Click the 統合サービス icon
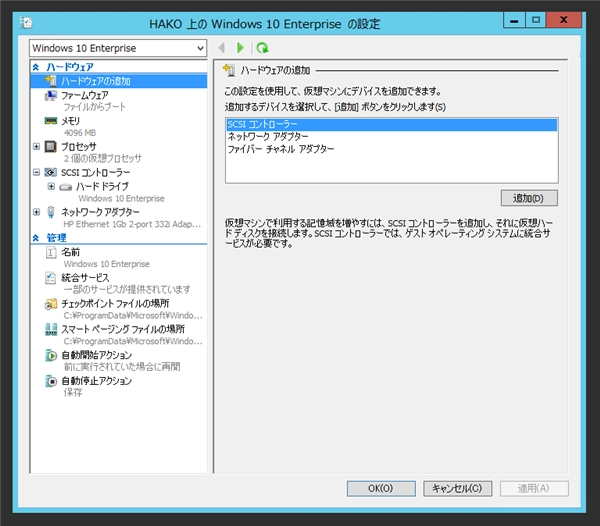The width and height of the screenshot is (600, 526). click(x=51, y=278)
